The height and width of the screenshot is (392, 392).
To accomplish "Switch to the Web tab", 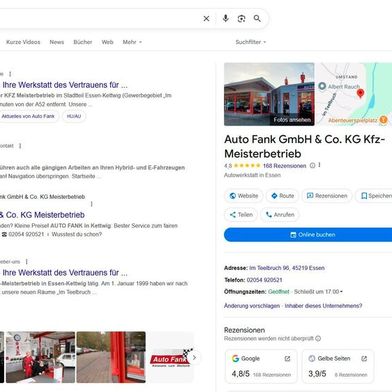I will [107, 42].
